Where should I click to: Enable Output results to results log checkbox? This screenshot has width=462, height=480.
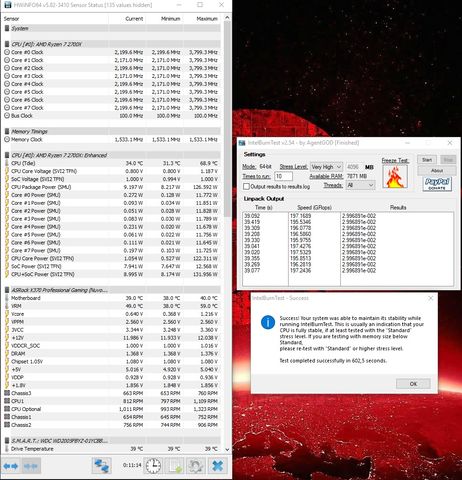246,186
